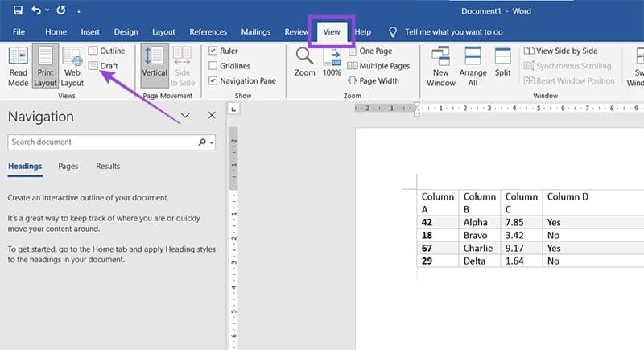This screenshot has width=644, height=350.
Task: Open the Zoom dialog magnifier
Action: coord(305,61)
